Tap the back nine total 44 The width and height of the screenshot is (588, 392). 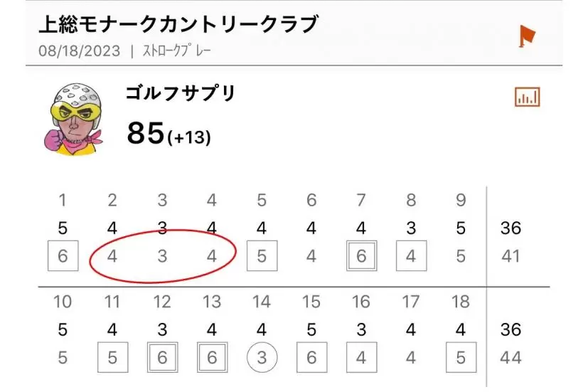click(x=511, y=358)
